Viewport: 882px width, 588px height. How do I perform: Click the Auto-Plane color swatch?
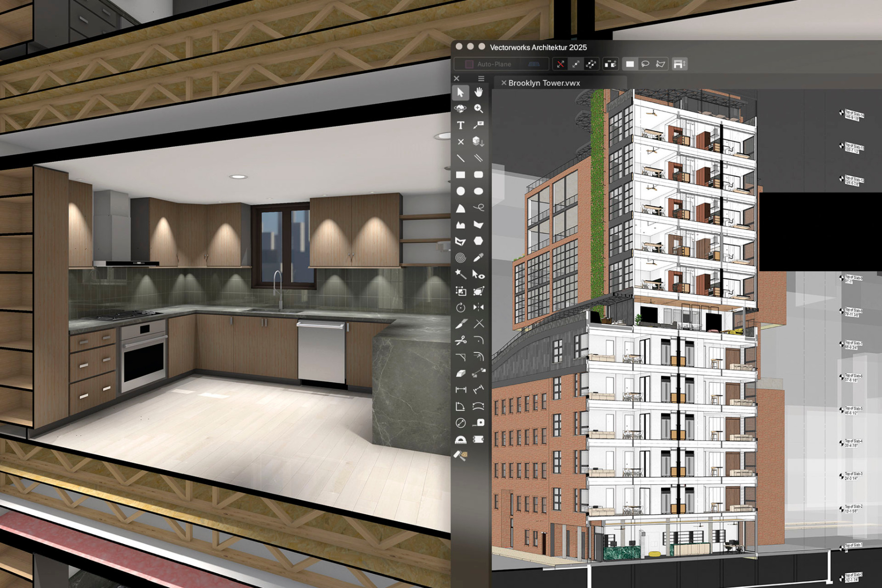point(469,64)
